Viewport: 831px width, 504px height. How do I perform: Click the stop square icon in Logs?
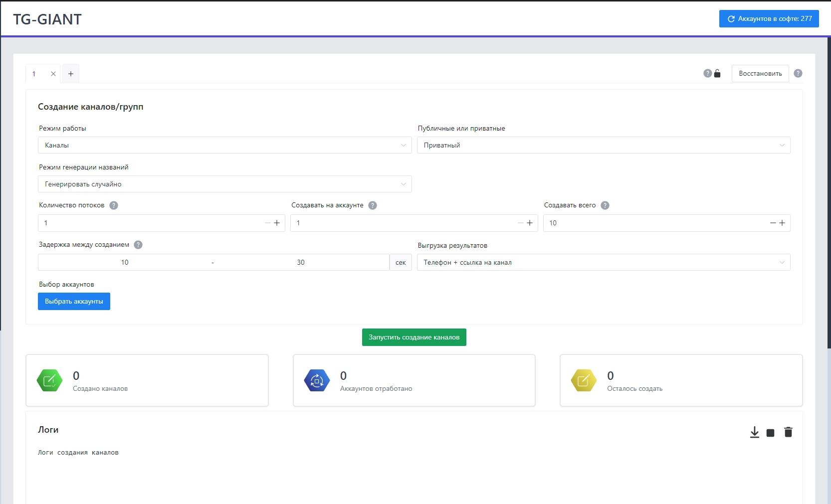pos(770,433)
